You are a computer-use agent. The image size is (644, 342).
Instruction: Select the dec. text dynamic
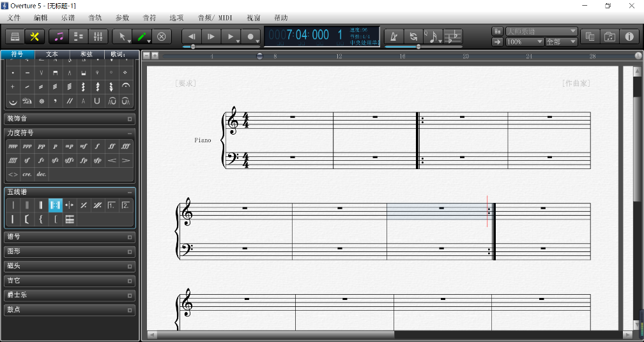pos(41,174)
